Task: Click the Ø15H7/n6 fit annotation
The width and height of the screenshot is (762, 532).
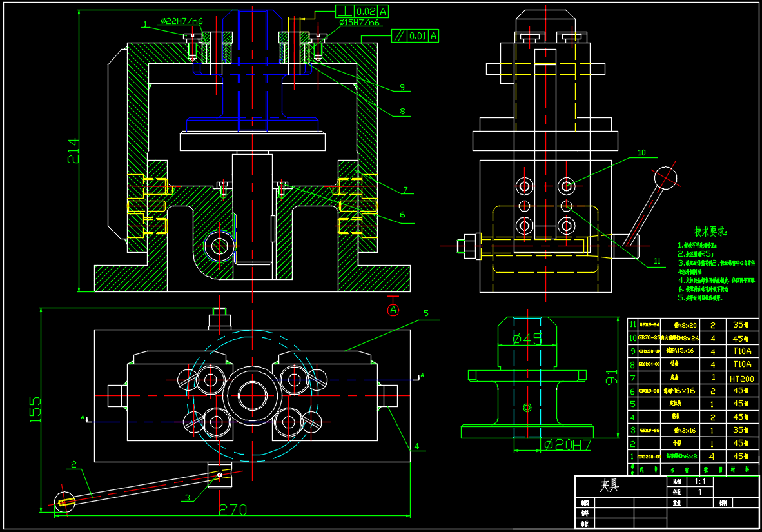Action: tap(360, 23)
